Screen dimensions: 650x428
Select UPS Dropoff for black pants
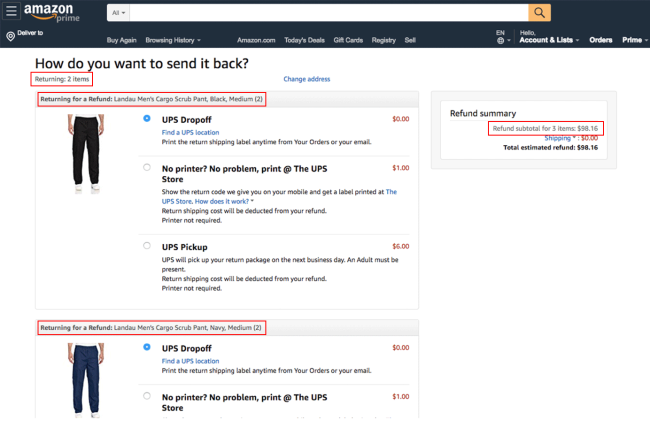click(x=147, y=119)
